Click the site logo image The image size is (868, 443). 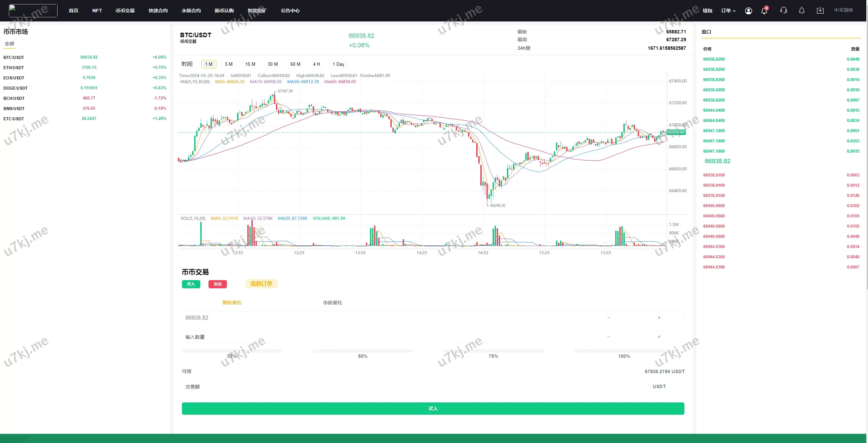coord(33,11)
